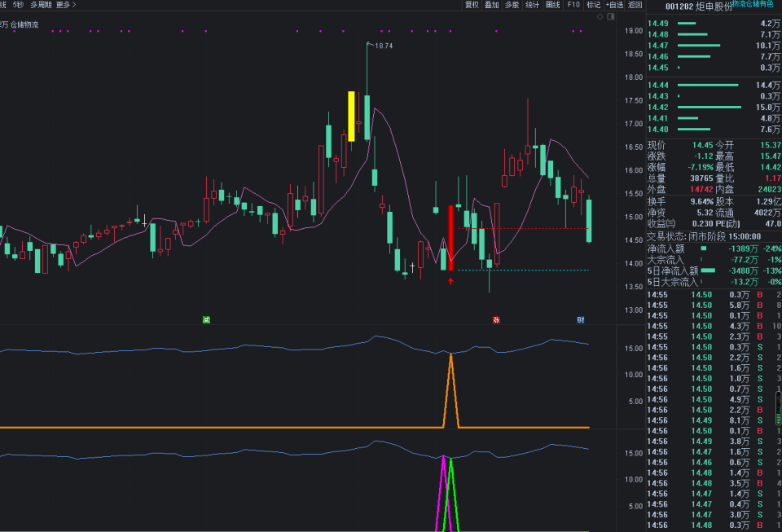Click the 返回 back button

[635, 5]
